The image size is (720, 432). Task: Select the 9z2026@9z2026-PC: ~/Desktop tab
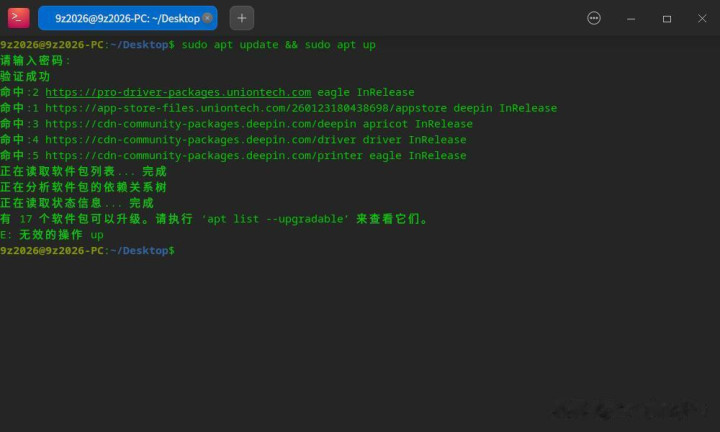point(127,18)
